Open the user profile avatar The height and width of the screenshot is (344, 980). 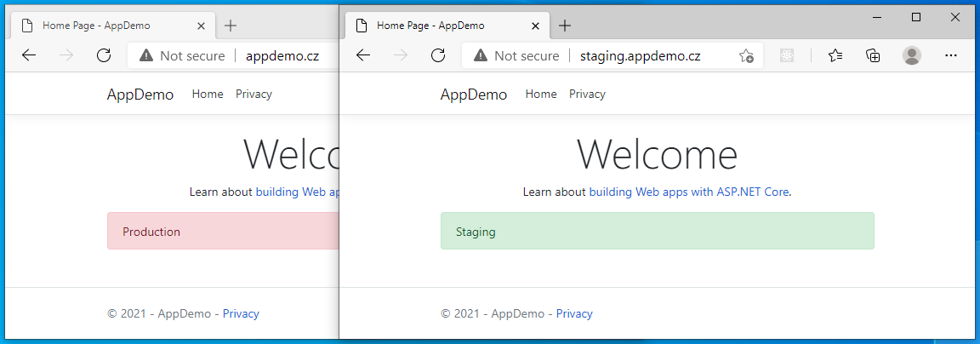click(x=912, y=55)
